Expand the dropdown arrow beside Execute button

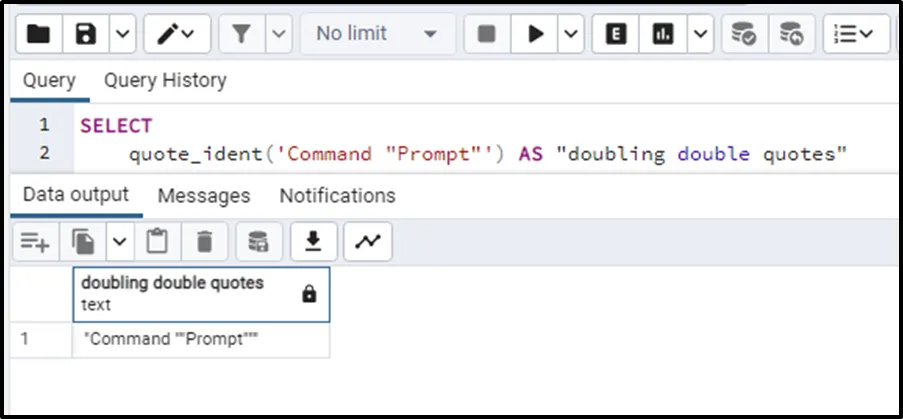click(571, 34)
